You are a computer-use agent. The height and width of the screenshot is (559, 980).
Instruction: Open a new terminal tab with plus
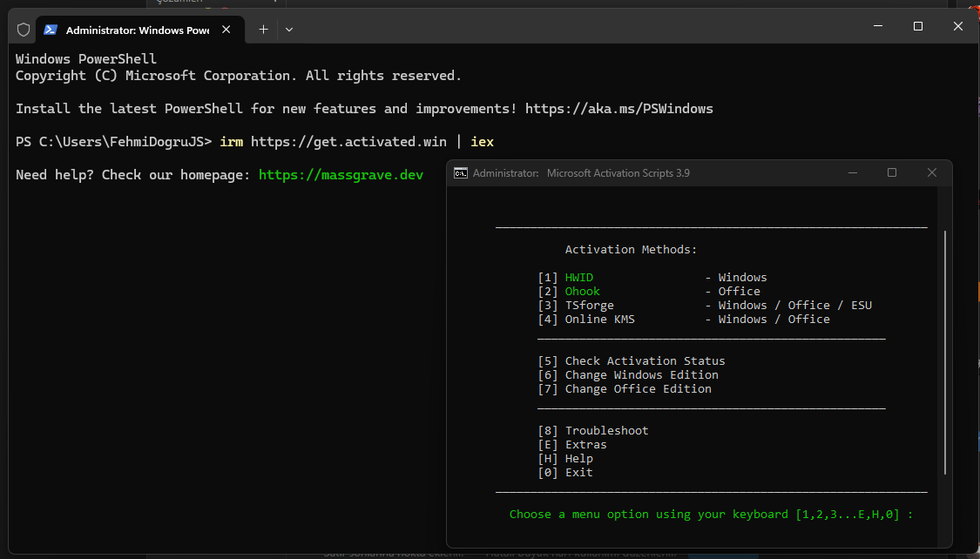click(263, 30)
